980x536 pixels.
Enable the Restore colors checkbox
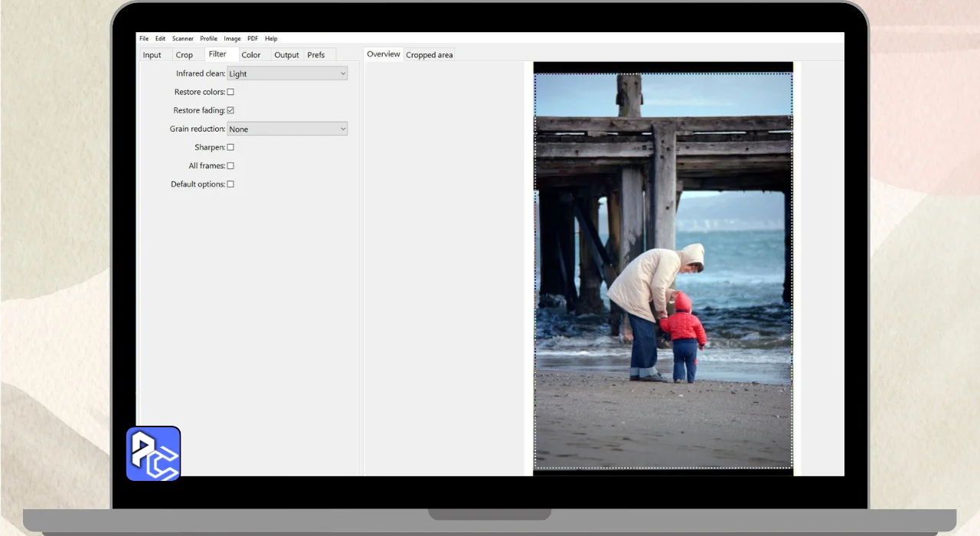pos(230,92)
